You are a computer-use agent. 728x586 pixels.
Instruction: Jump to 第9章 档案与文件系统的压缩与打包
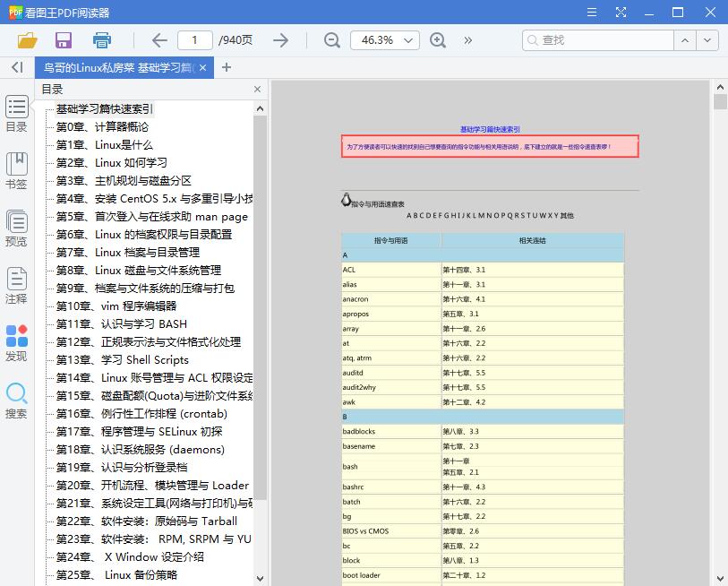[145, 289]
